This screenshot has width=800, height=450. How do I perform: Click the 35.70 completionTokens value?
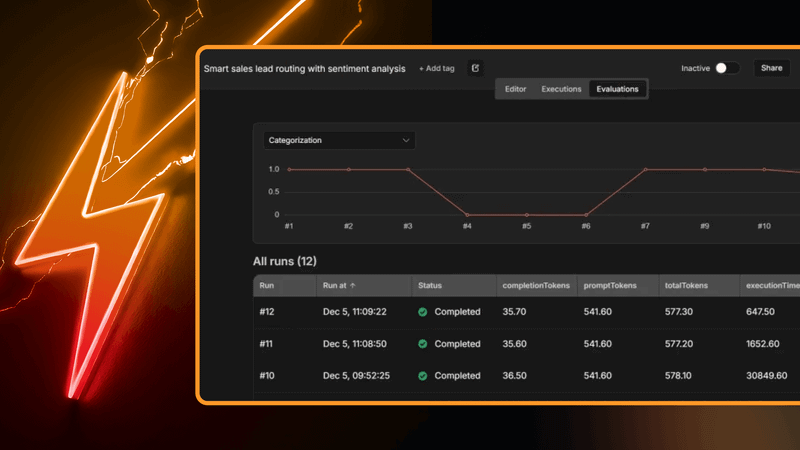(514, 312)
